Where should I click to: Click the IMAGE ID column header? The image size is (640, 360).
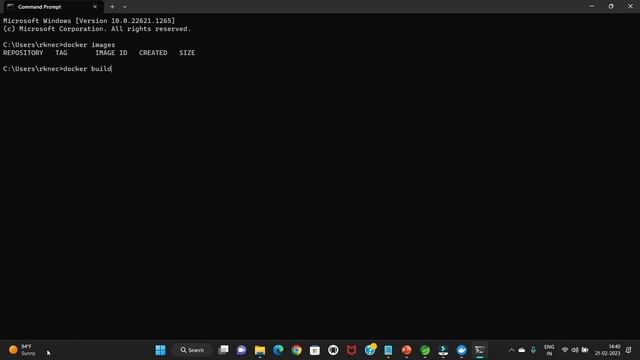[111, 53]
